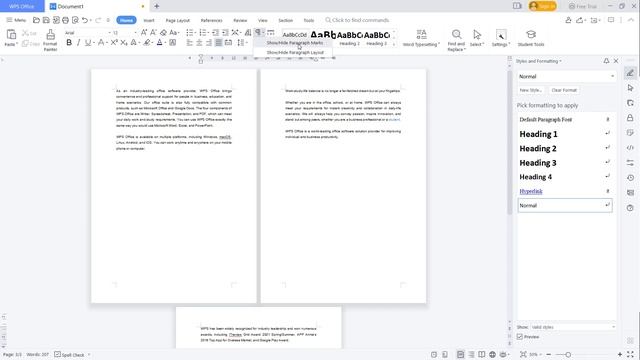Expand the Styles and Formatting panel title dropdown
The height and width of the screenshot is (360, 640).
[560, 61]
